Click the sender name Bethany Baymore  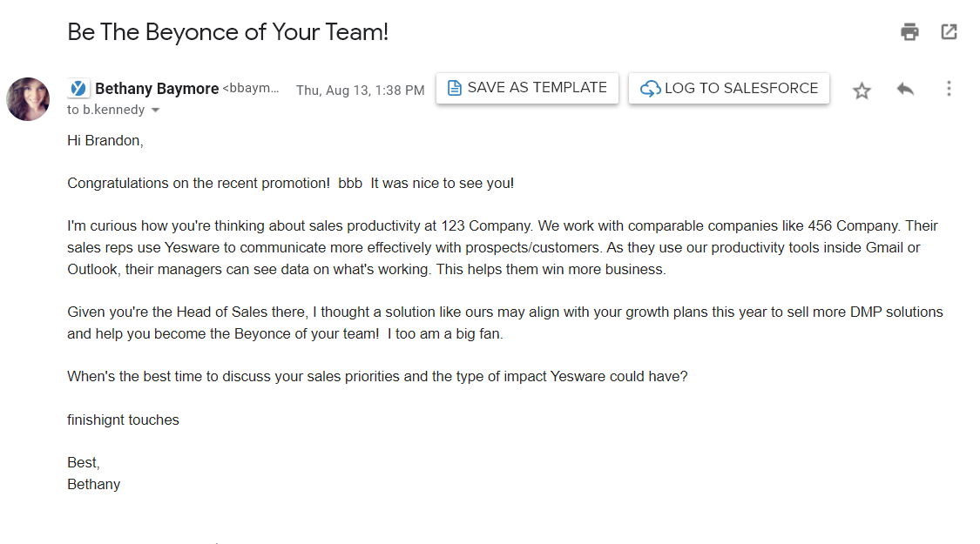point(157,89)
